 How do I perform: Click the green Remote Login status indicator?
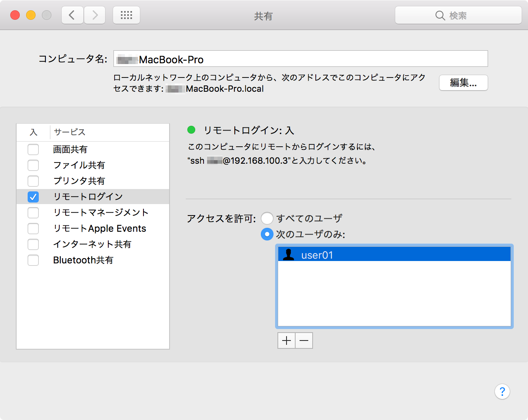click(191, 130)
